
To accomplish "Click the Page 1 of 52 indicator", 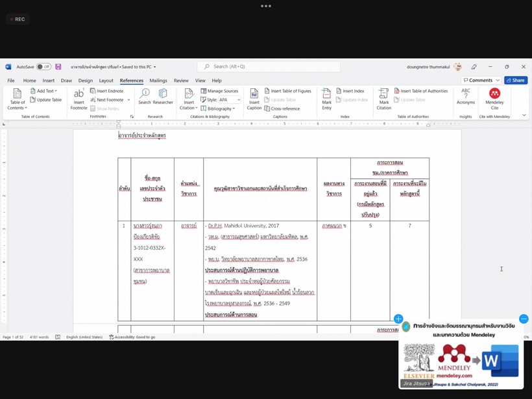I will click(x=13, y=337).
